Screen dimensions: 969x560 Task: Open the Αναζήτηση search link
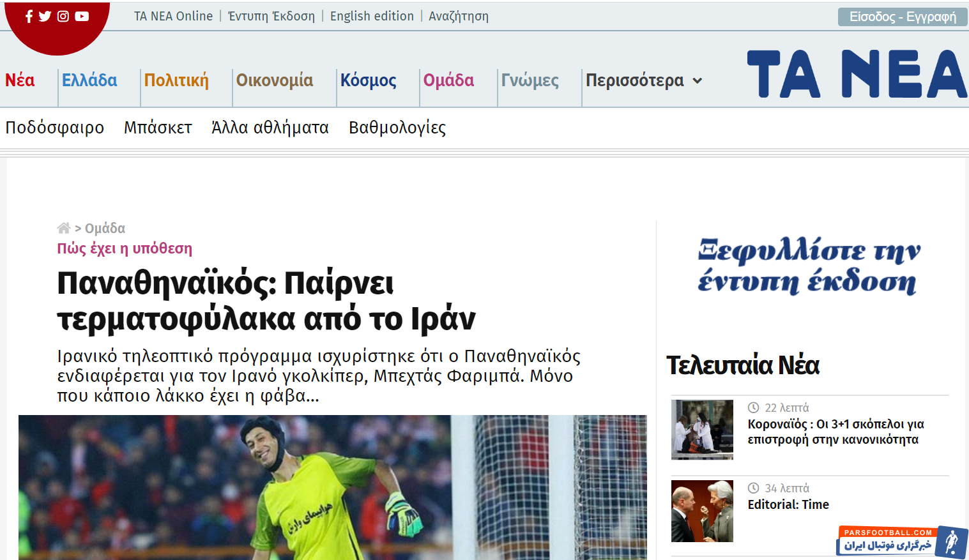pyautogui.click(x=458, y=17)
